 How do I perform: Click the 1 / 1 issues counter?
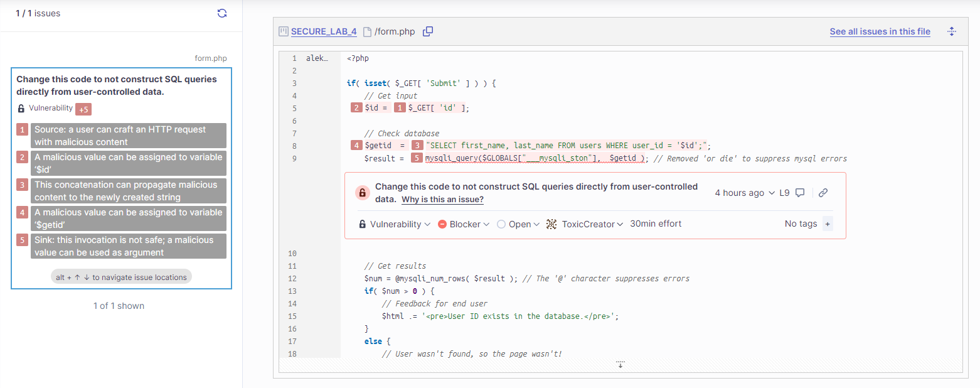(38, 13)
